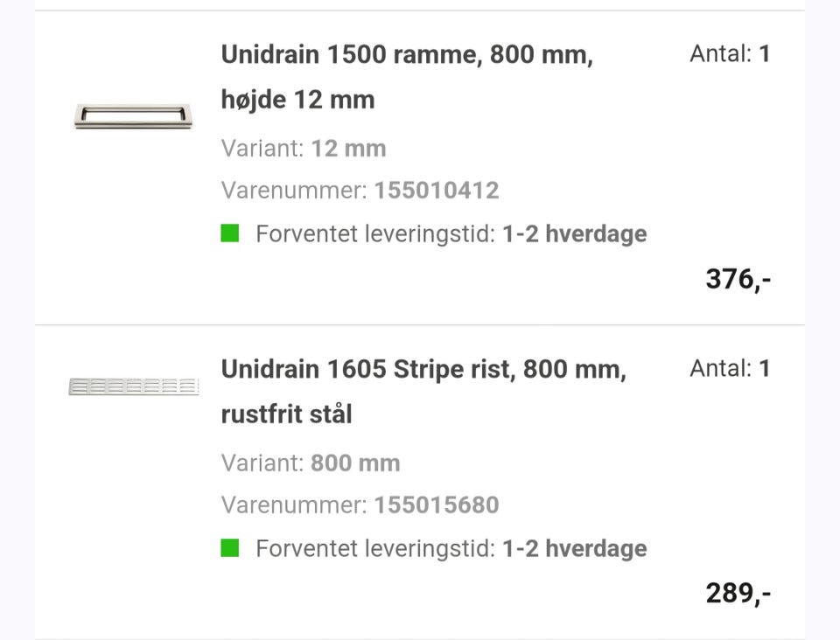
Task: Select the 'Variant: 12 mm' text
Action: [304, 149]
